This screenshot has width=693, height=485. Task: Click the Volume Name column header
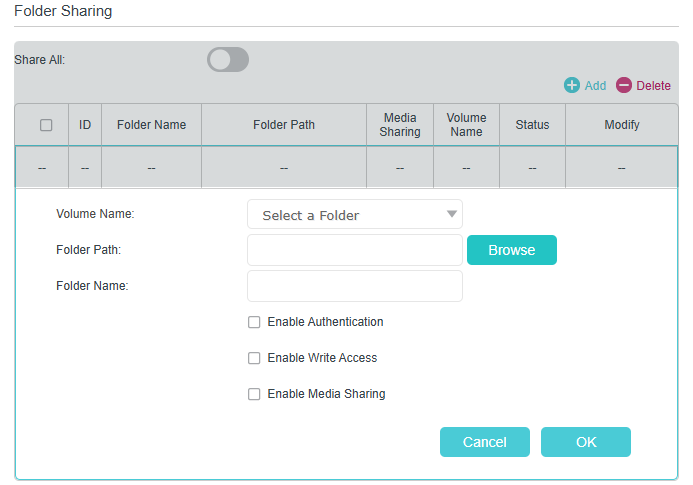pos(466,125)
